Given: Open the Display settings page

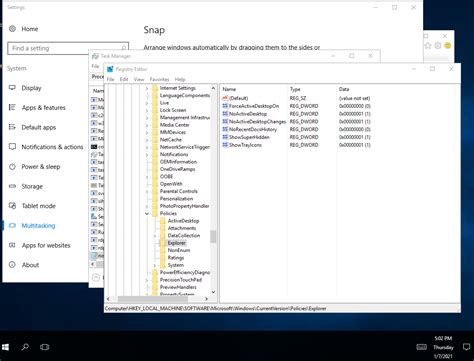Looking at the screenshot, I should click(x=31, y=88).
